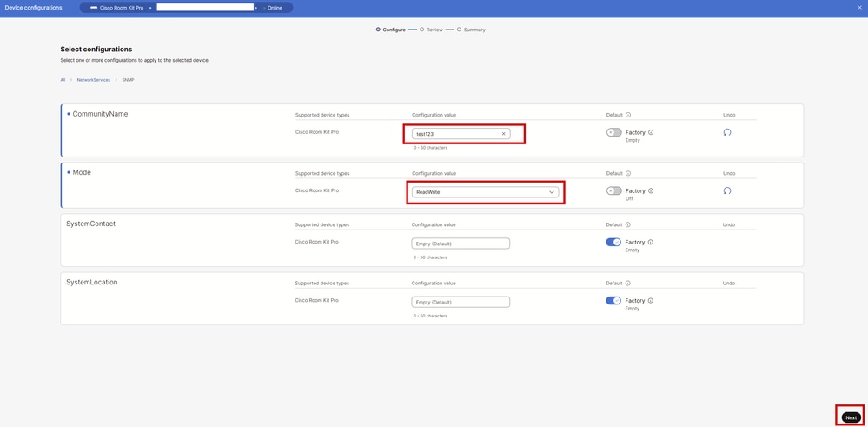
Task: Clear the test123 CommunityName field with X icon
Action: tap(503, 134)
